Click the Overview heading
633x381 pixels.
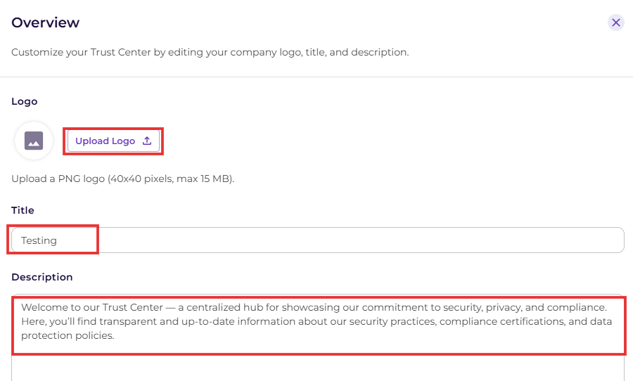pyautogui.click(x=45, y=23)
